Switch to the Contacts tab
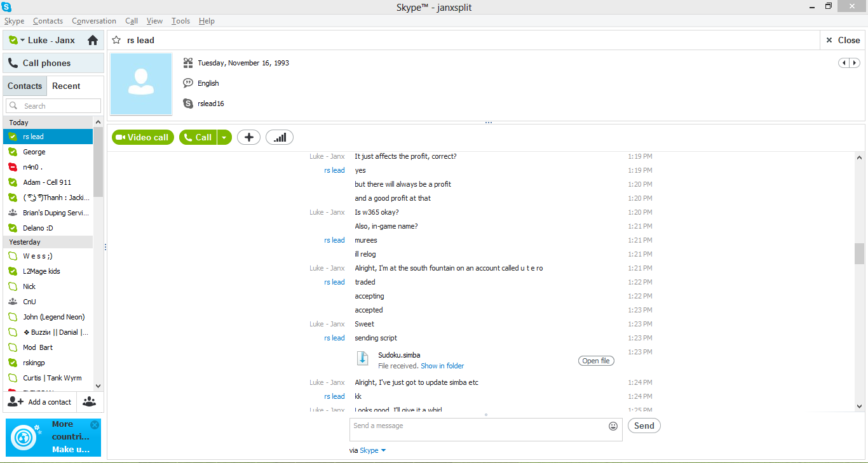 (25, 86)
